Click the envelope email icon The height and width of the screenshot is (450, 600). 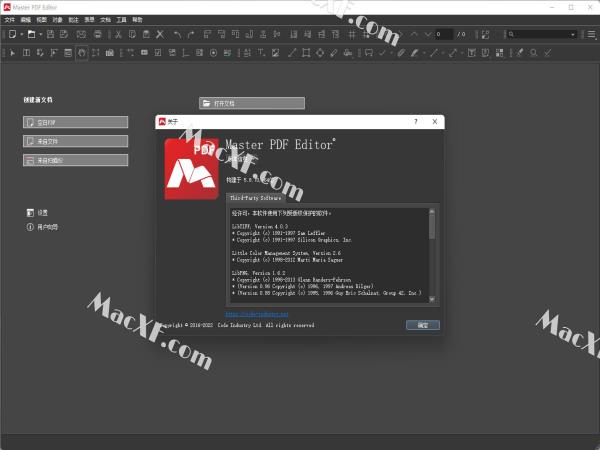[x=81, y=34]
